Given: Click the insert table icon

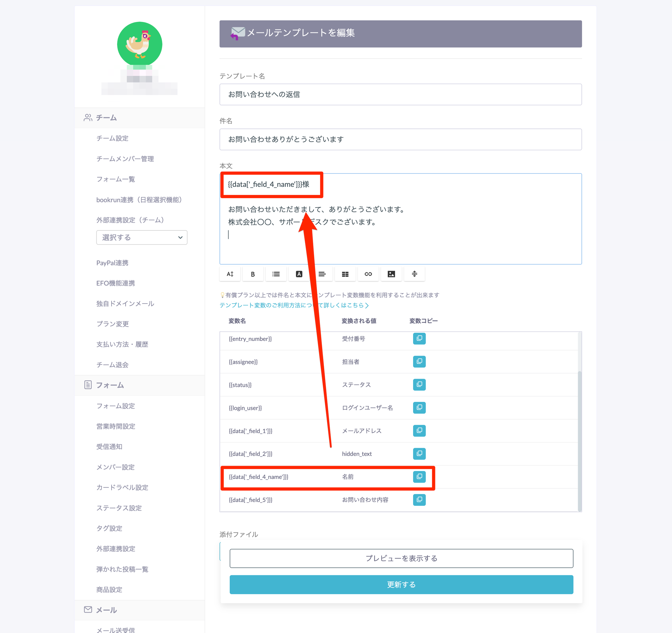Looking at the screenshot, I should tap(345, 274).
